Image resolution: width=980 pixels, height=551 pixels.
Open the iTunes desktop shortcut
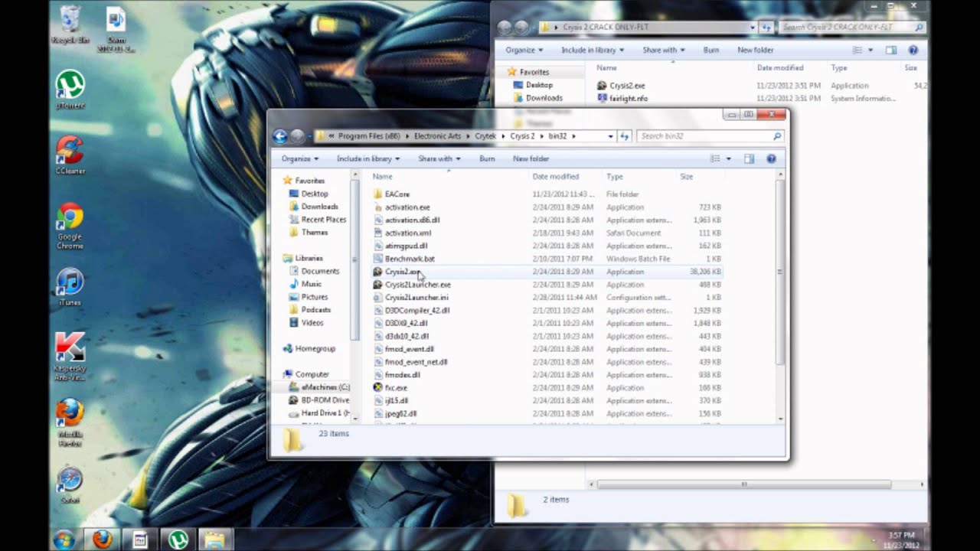pyautogui.click(x=70, y=286)
